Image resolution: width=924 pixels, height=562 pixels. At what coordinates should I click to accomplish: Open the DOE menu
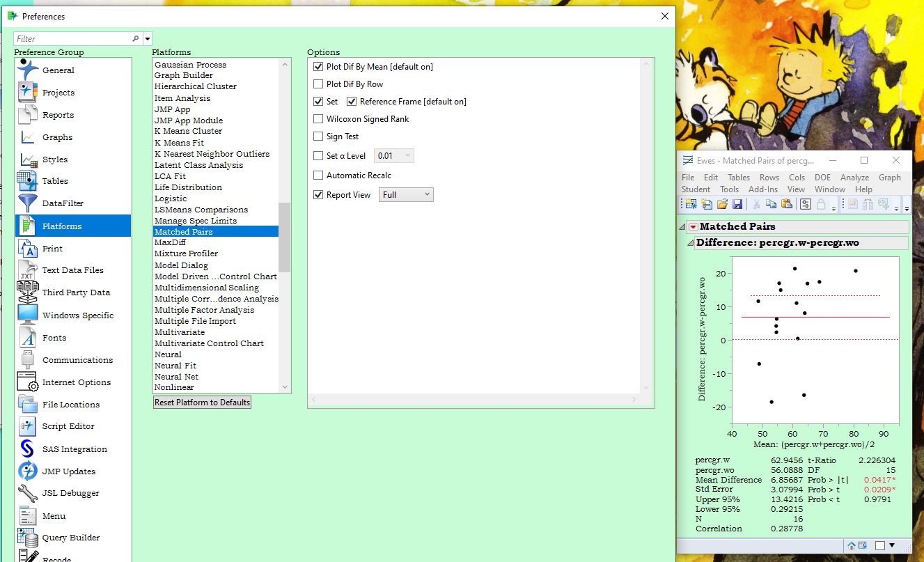click(822, 178)
